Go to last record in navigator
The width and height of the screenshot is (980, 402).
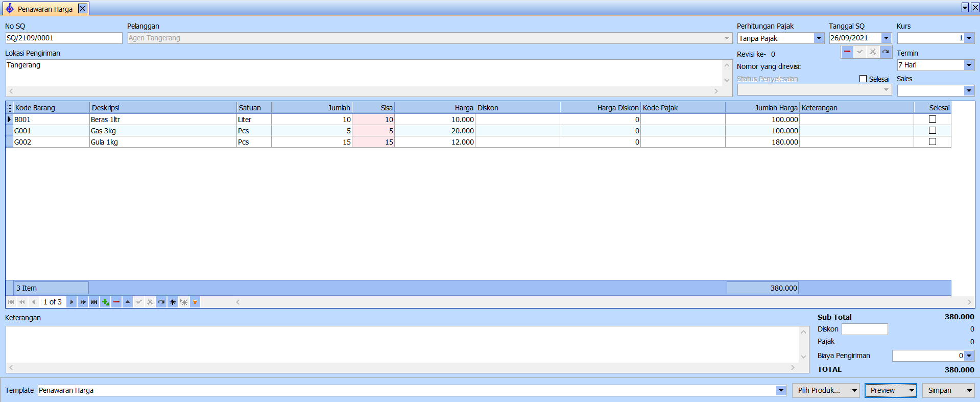click(x=94, y=302)
